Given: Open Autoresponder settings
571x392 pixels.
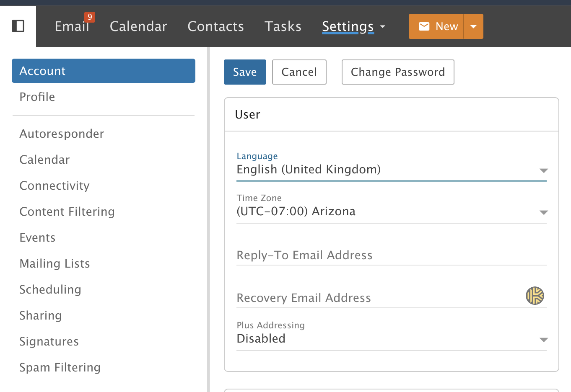Looking at the screenshot, I should [x=62, y=134].
